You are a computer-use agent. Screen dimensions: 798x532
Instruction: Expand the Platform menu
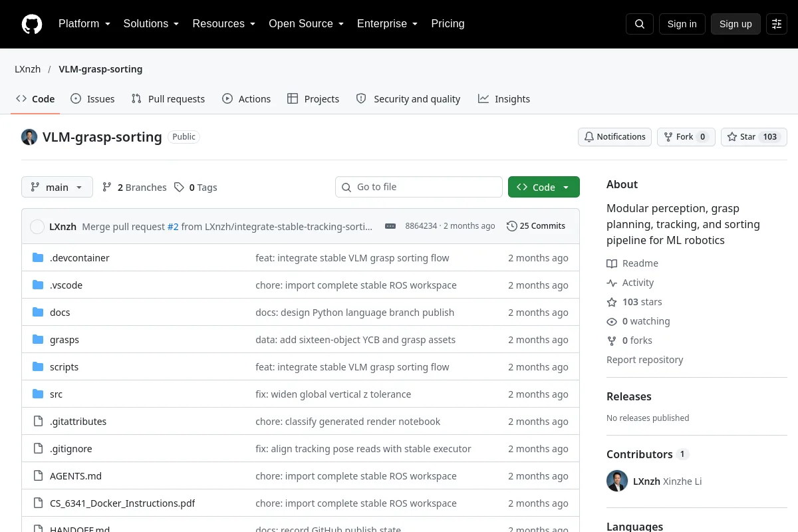point(84,24)
